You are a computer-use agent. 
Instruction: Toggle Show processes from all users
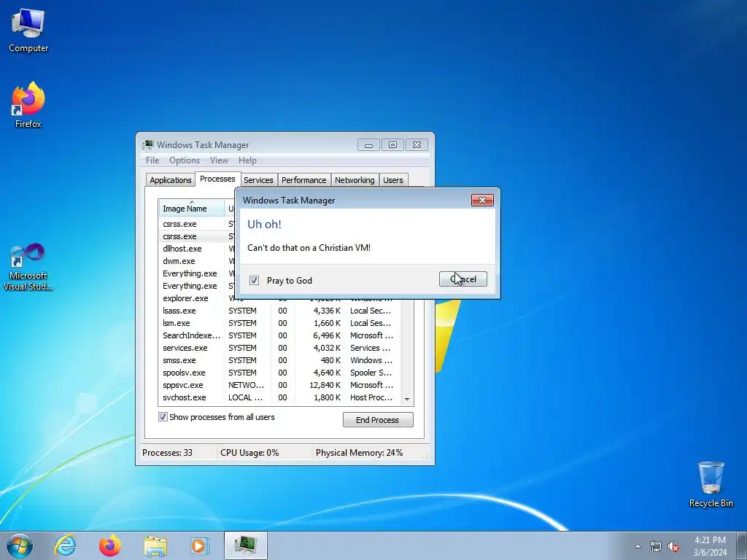pyautogui.click(x=163, y=417)
